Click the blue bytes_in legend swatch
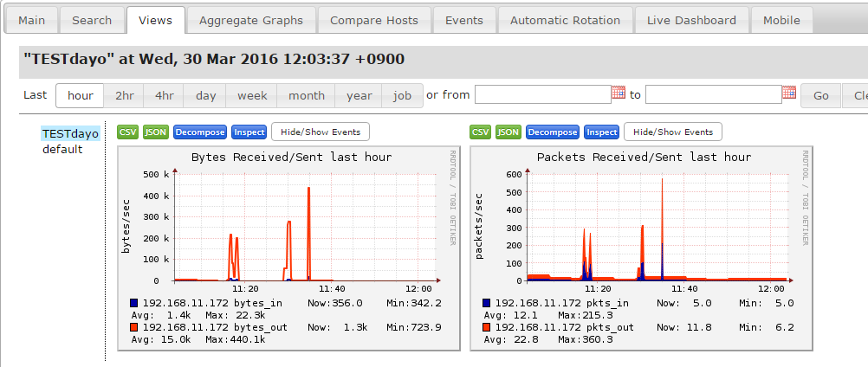This screenshot has width=868, height=367. [134, 303]
